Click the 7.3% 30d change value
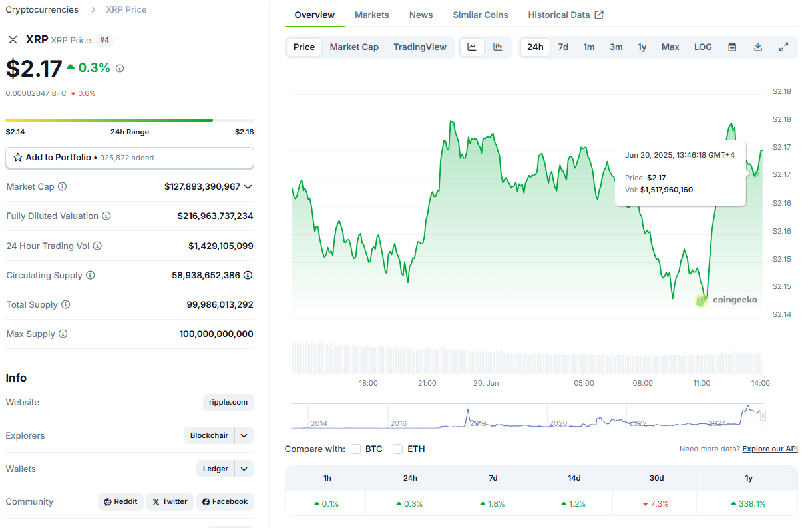The width and height of the screenshot is (812, 528). 656,504
